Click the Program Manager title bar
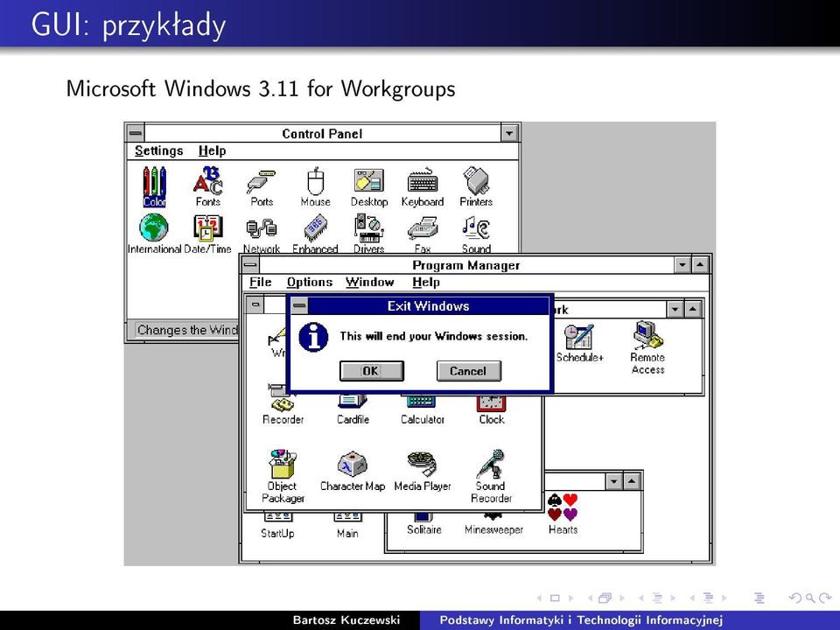 pyautogui.click(x=466, y=264)
